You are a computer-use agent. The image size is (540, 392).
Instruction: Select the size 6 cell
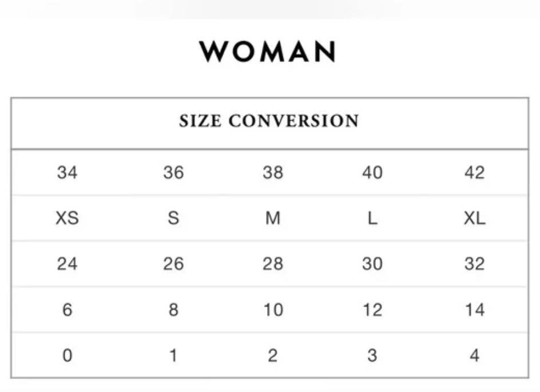point(67,310)
